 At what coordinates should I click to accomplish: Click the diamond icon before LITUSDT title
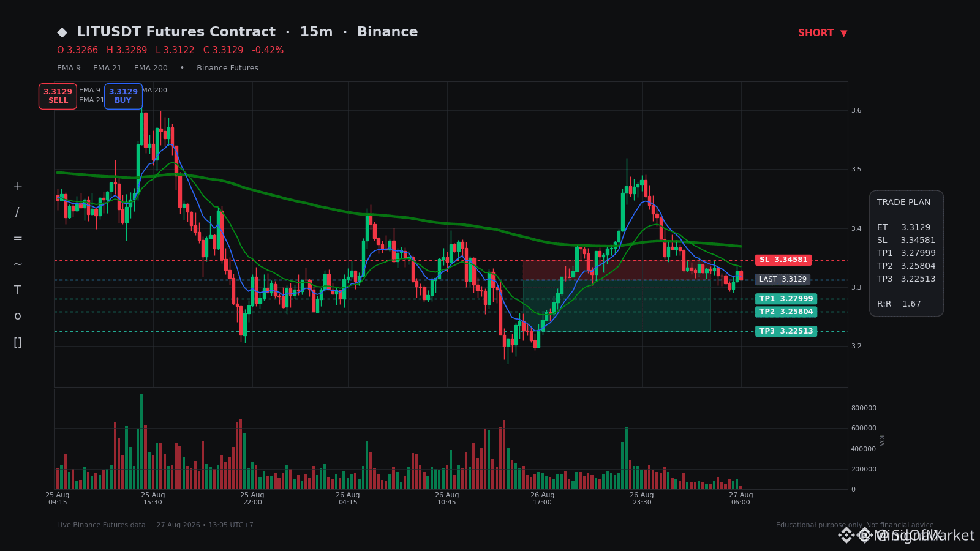(62, 32)
